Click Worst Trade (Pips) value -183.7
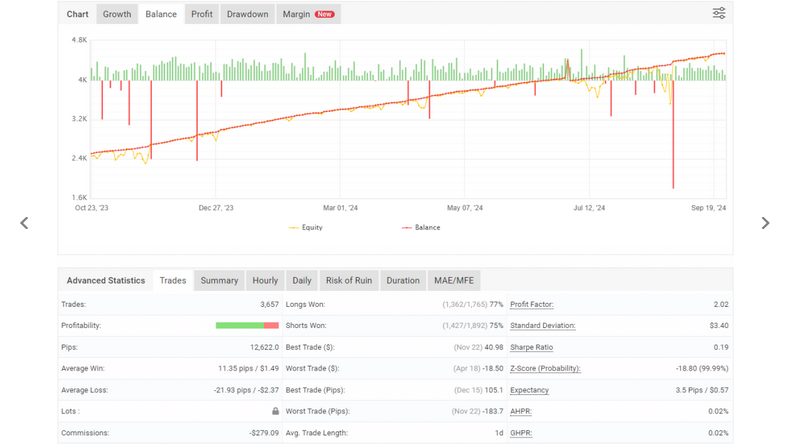 tap(492, 411)
